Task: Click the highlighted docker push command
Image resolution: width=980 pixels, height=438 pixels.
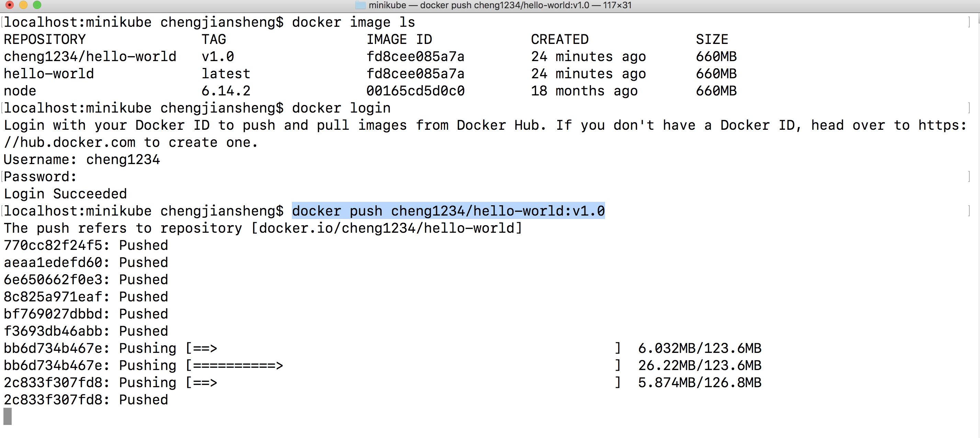Action: 448,211
